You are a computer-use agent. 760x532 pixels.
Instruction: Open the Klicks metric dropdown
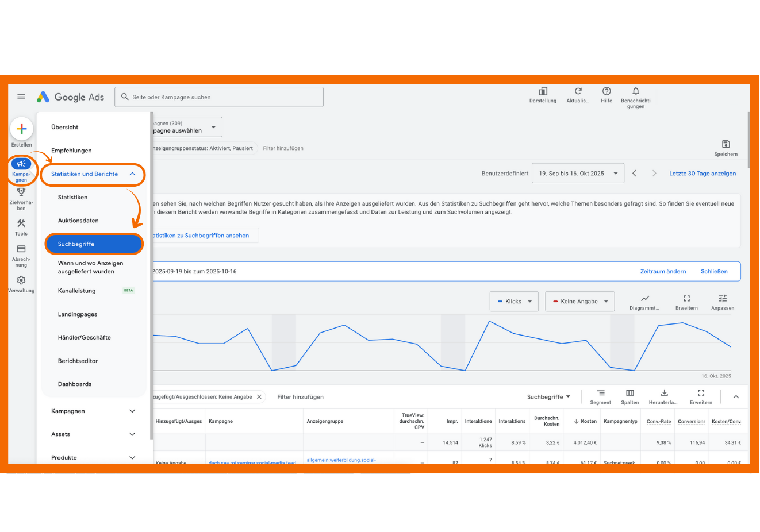(515, 302)
